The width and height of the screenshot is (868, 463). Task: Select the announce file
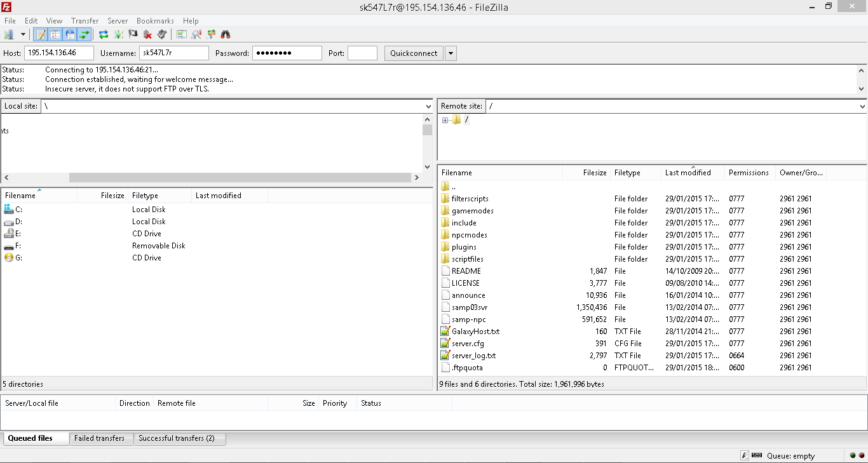point(468,295)
